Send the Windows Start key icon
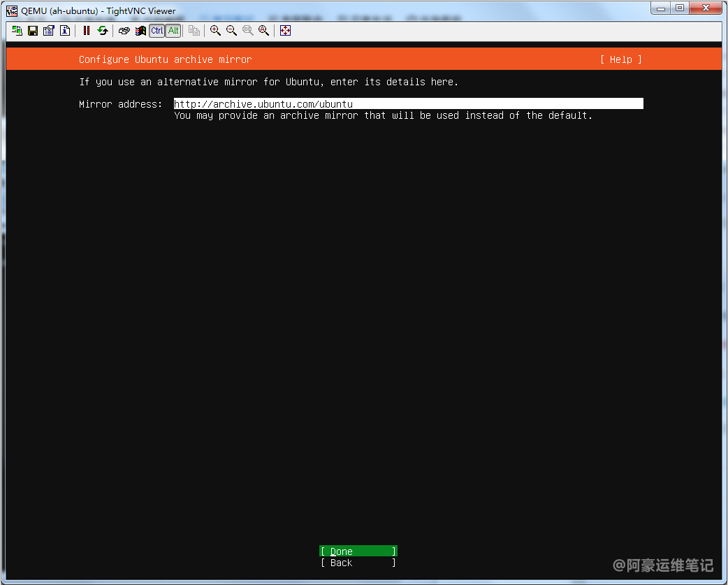Image resolution: width=728 pixels, height=585 pixels. [140, 31]
